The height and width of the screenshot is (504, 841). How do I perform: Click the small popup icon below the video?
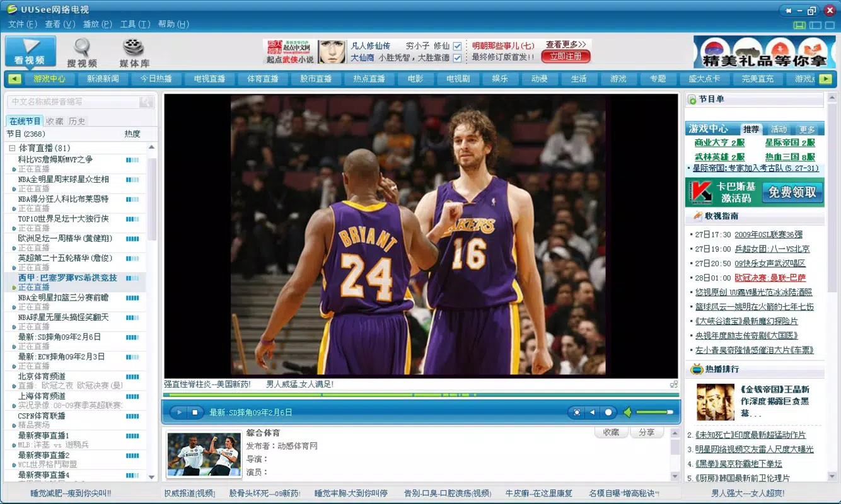(674, 384)
